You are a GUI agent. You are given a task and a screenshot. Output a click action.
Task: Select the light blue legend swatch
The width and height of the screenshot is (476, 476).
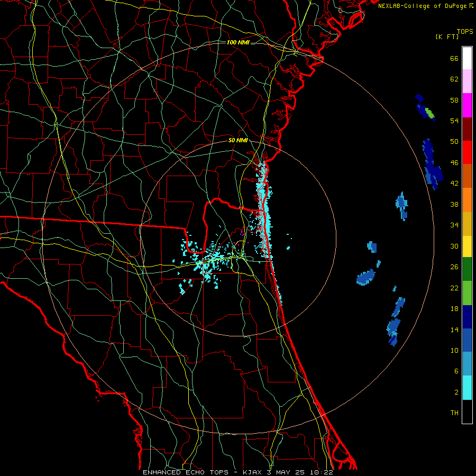(x=467, y=364)
